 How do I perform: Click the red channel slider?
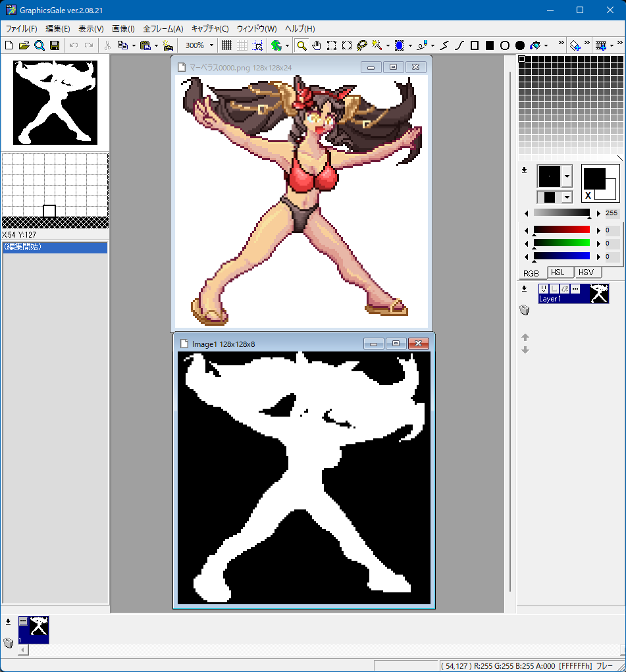[561, 230]
